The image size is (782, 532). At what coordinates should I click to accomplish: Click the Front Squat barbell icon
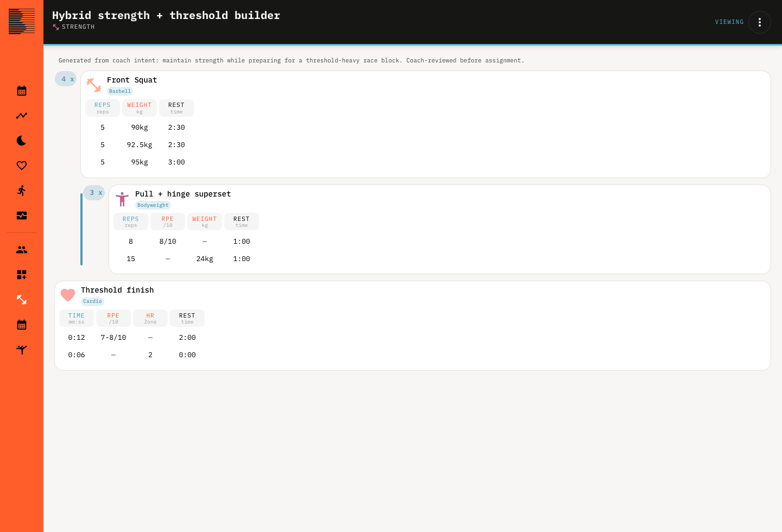94,85
